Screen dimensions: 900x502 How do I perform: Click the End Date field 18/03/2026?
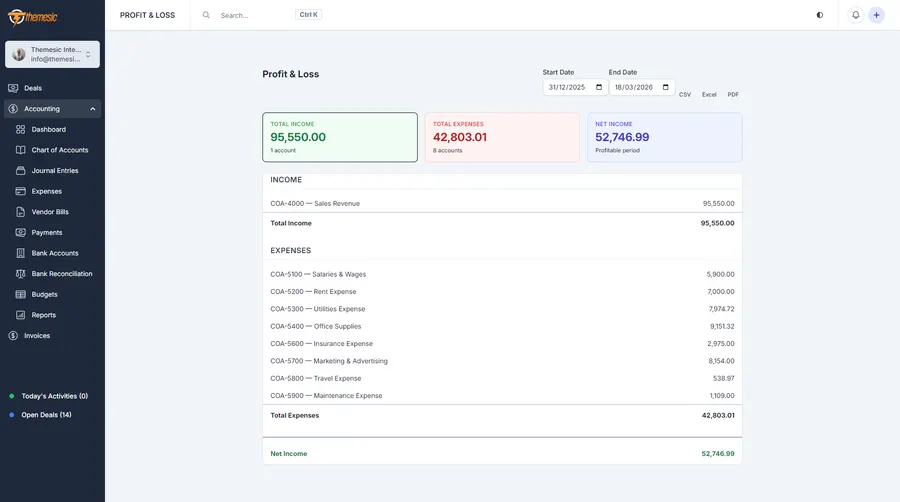click(642, 87)
